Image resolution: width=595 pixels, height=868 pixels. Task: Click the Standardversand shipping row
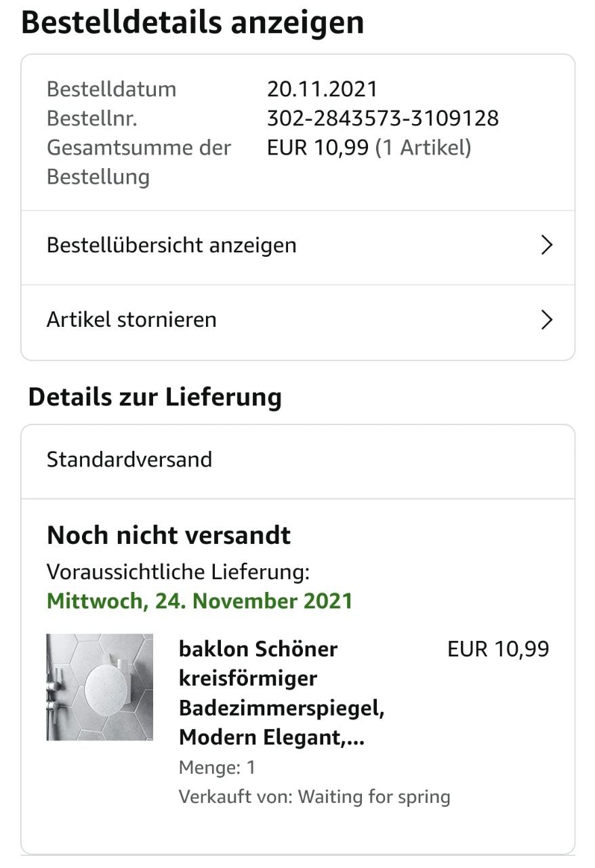(129, 460)
